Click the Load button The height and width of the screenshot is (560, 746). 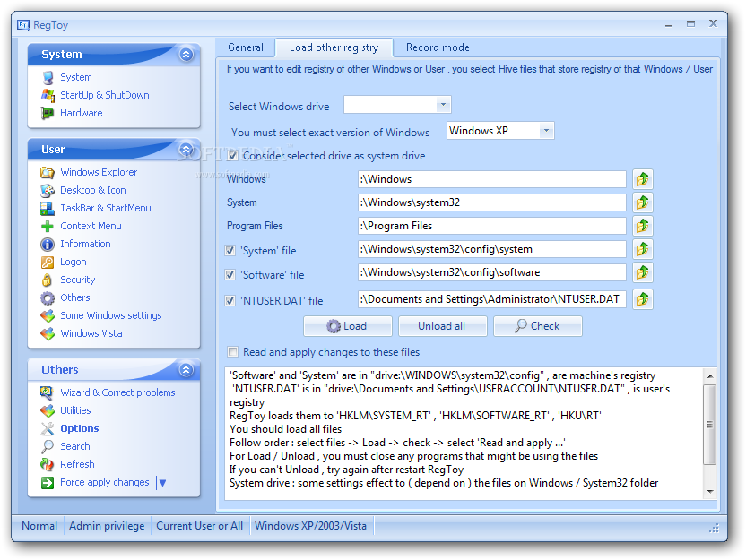pos(348,326)
